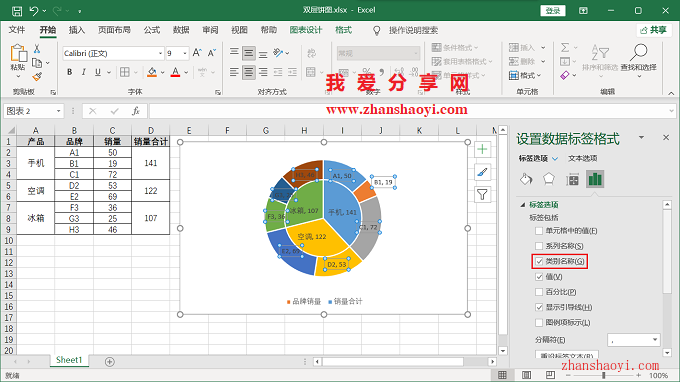The height and width of the screenshot is (382, 680).
Task: Open the Name Box dropdown arrow
Action: pyautogui.click(x=59, y=111)
